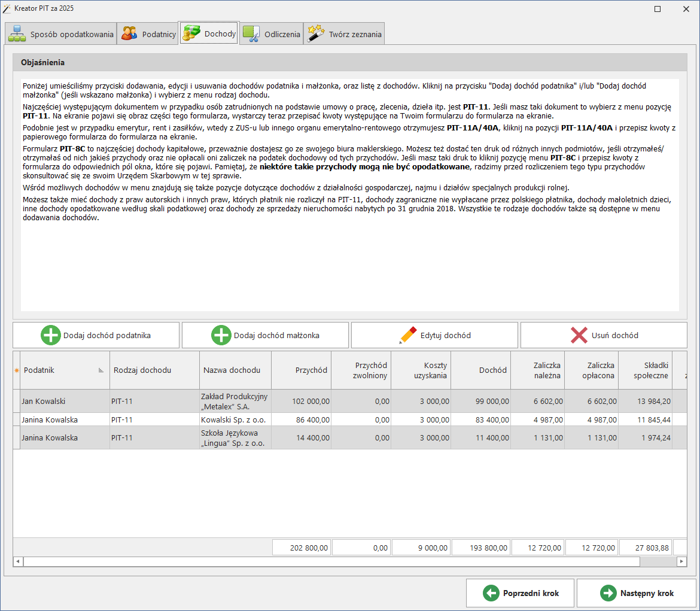Maximize the Kreator PIT za 2025 window

[x=657, y=9]
